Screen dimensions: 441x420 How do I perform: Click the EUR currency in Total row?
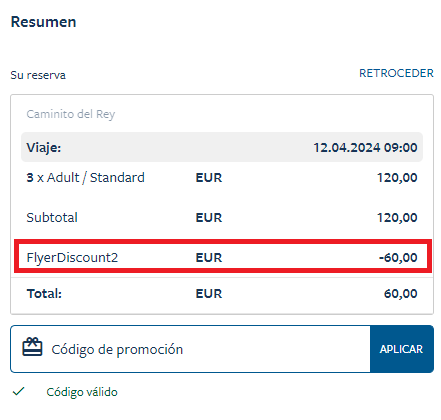coord(209,294)
